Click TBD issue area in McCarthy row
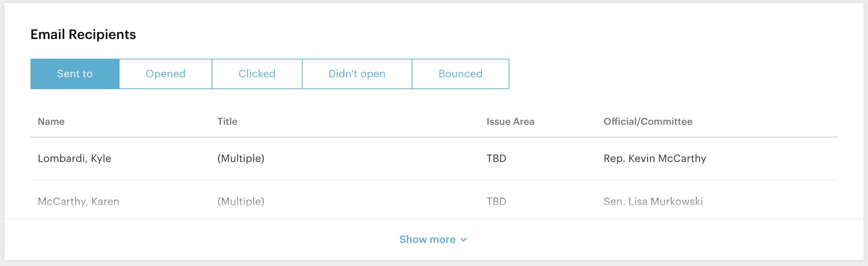This screenshot has height=266, width=868. point(496,201)
